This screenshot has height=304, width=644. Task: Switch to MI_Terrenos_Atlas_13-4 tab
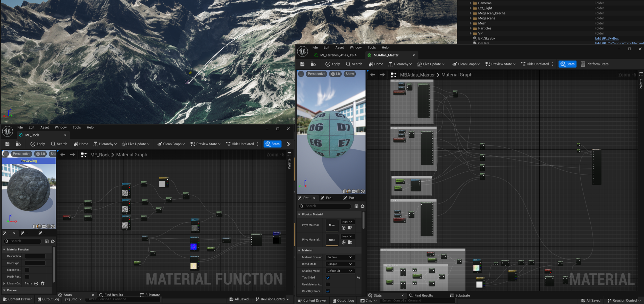[x=338, y=55]
